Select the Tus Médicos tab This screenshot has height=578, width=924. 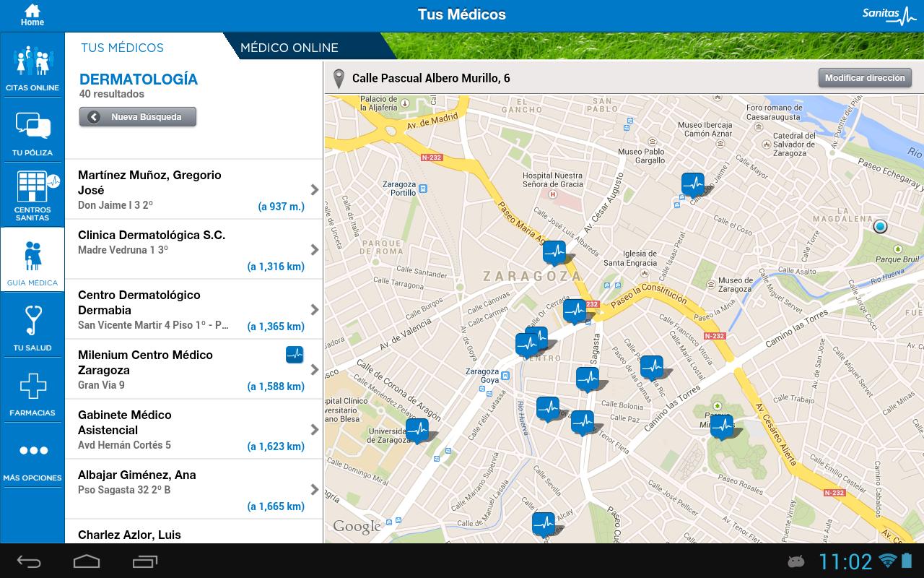pyautogui.click(x=122, y=48)
